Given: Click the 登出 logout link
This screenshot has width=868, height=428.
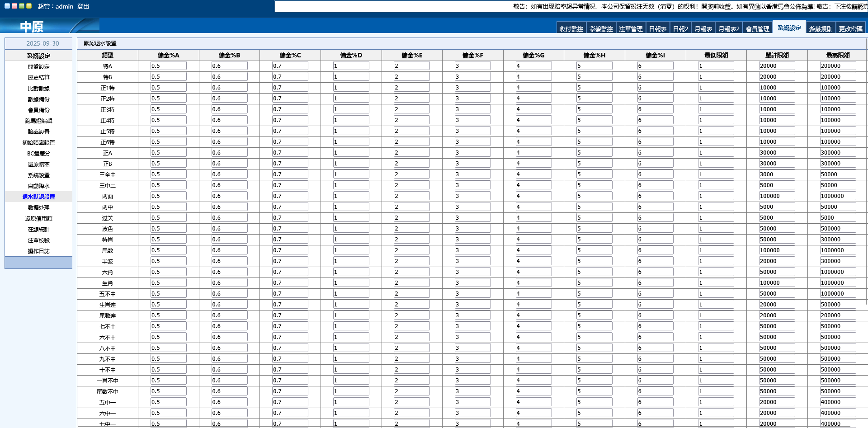Looking at the screenshot, I should click(x=83, y=6).
